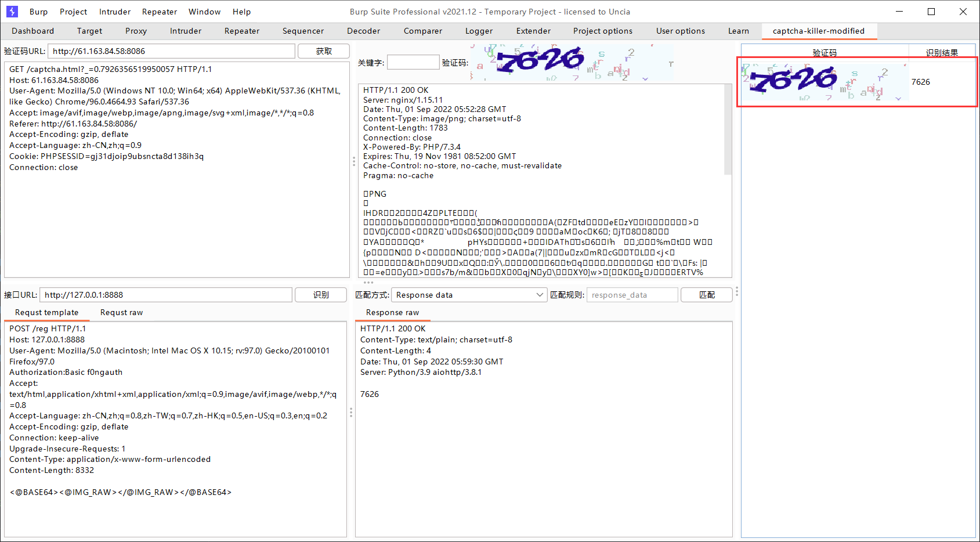
Task: Click the Pragma: no-cache response line
Action: (x=398, y=175)
